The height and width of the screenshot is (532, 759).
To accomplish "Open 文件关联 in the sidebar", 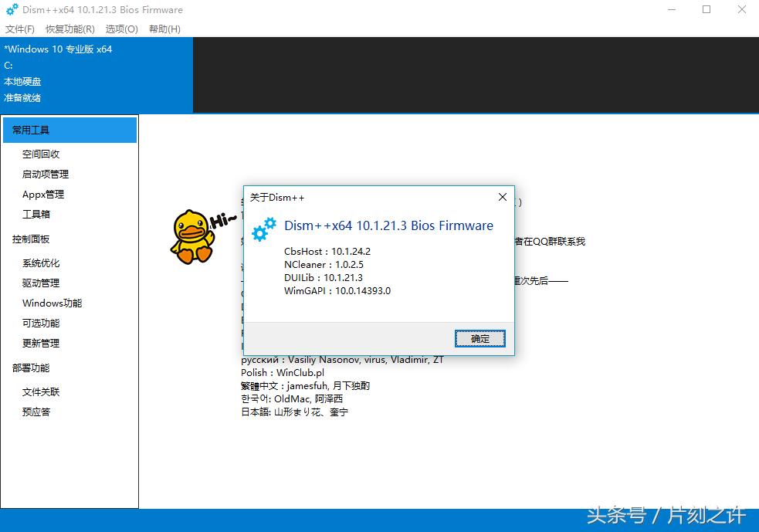I will pyautogui.click(x=41, y=392).
